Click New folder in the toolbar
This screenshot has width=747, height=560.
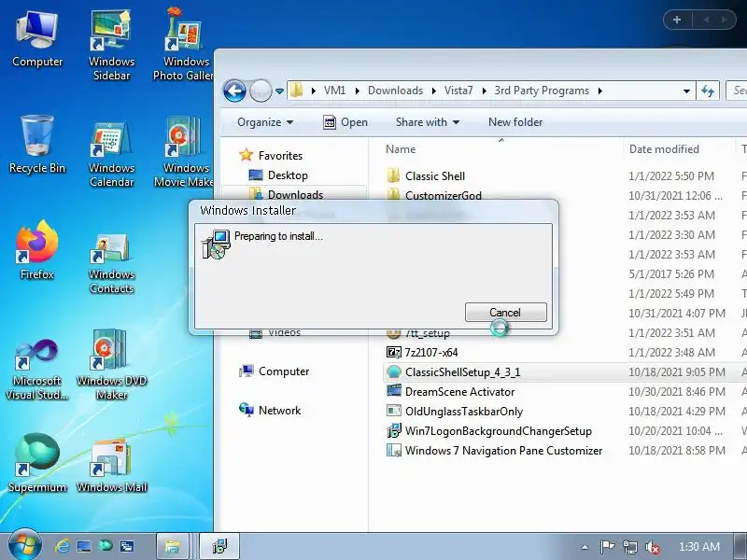[515, 122]
